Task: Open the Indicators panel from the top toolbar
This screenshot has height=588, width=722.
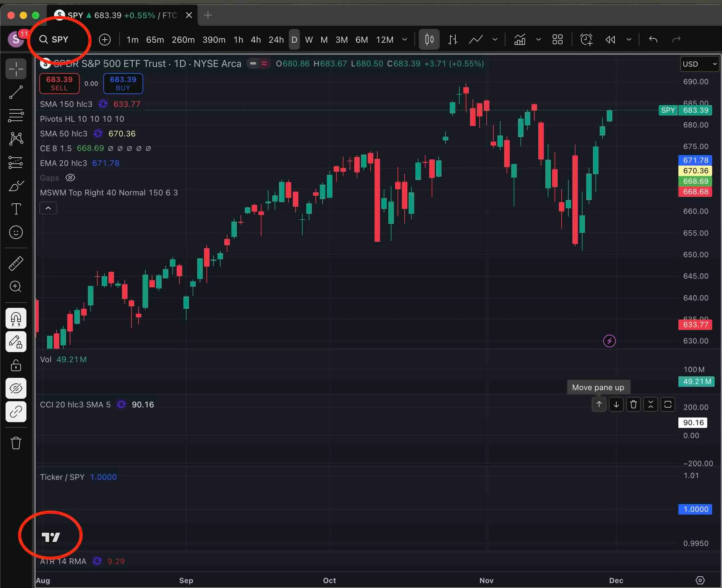Action: coord(520,39)
